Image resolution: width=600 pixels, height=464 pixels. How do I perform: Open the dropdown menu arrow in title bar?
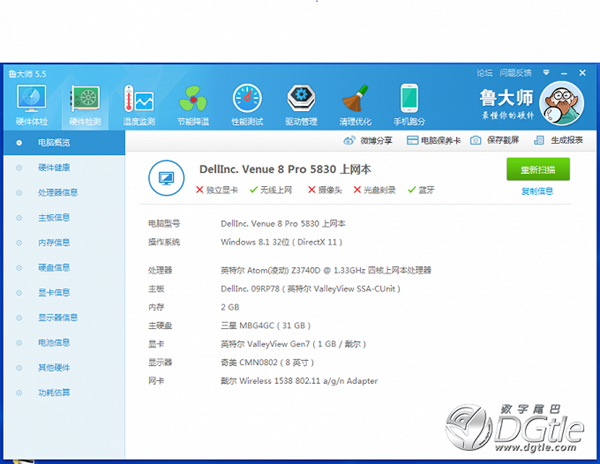tap(546, 72)
